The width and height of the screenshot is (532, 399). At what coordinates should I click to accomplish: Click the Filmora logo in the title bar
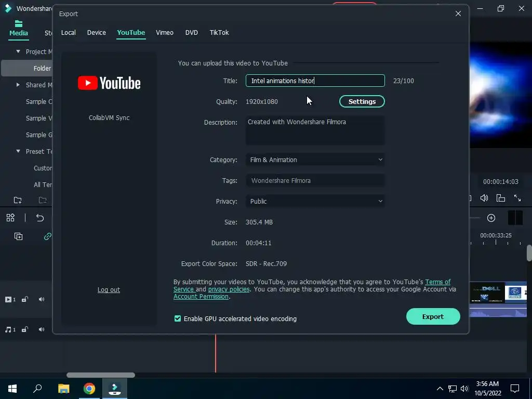[7, 8]
